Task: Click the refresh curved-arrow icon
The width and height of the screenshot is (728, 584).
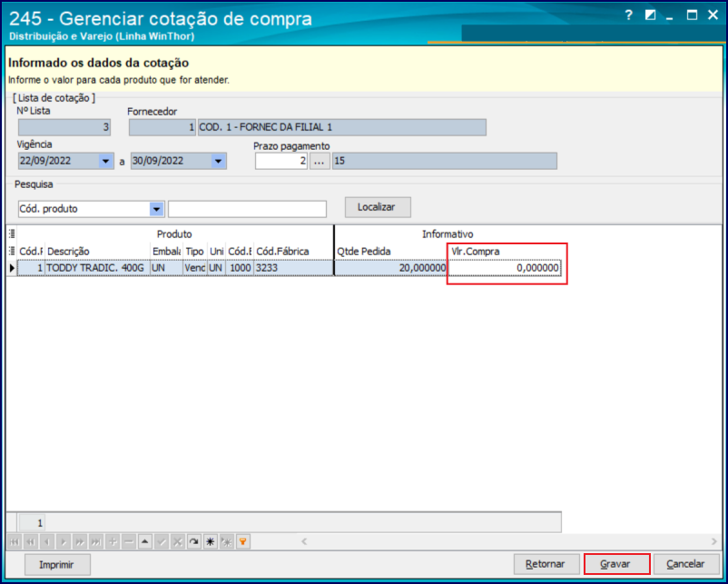Action: pyautogui.click(x=194, y=541)
